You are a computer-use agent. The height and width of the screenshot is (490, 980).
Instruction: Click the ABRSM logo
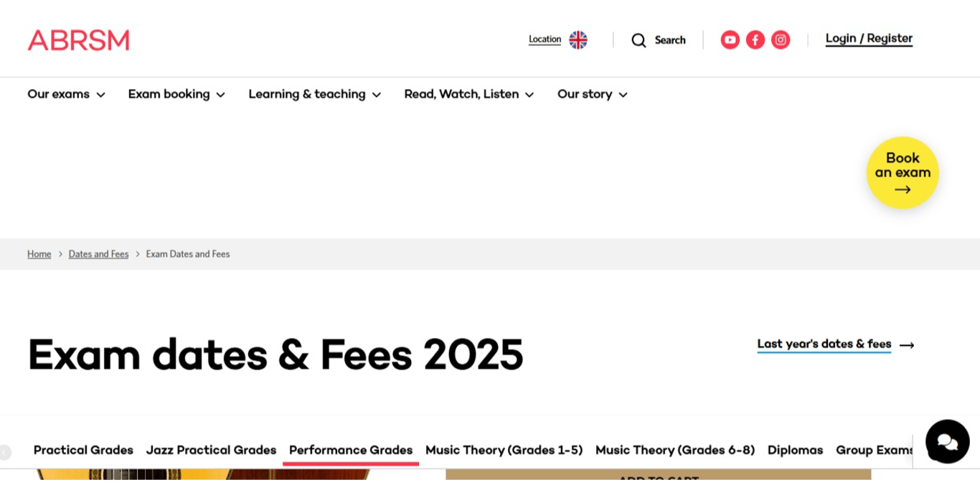tap(78, 40)
